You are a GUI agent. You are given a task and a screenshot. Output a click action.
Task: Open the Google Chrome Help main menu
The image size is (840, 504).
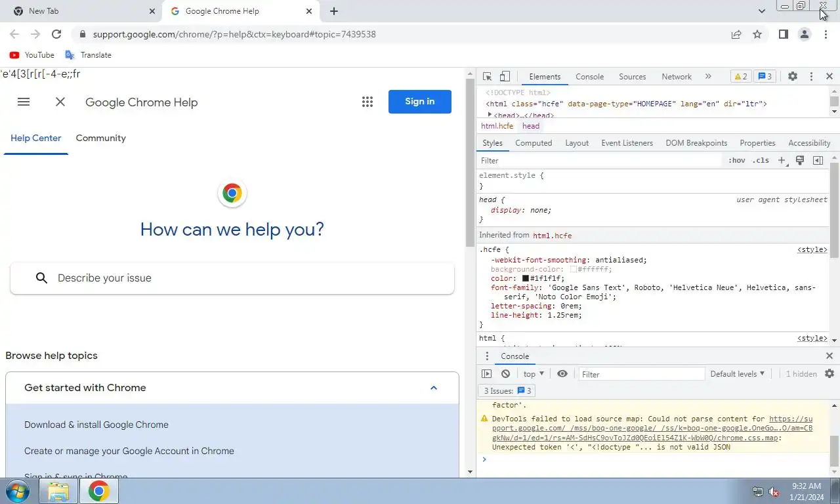pyautogui.click(x=24, y=102)
